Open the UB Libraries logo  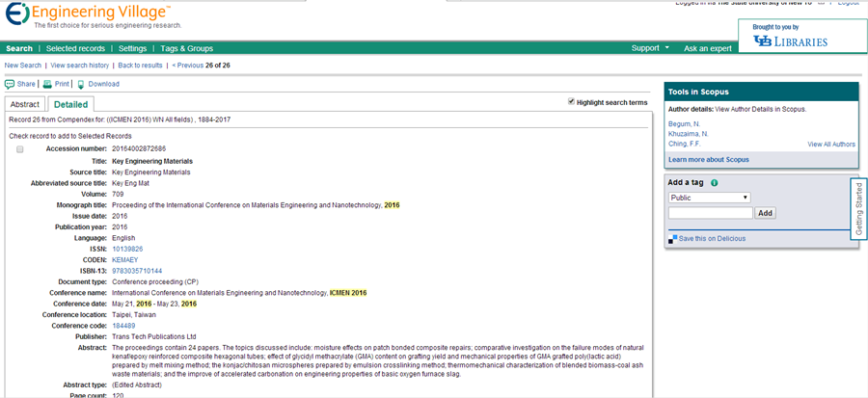pos(790,41)
